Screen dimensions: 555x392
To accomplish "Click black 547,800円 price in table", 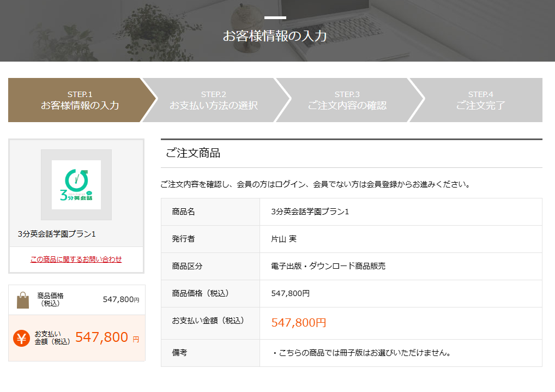I will tap(290, 293).
